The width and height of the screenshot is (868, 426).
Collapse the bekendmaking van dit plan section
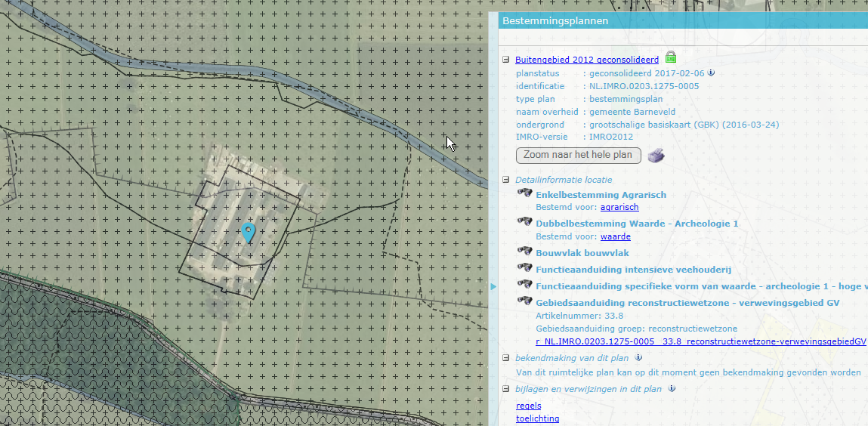506,358
